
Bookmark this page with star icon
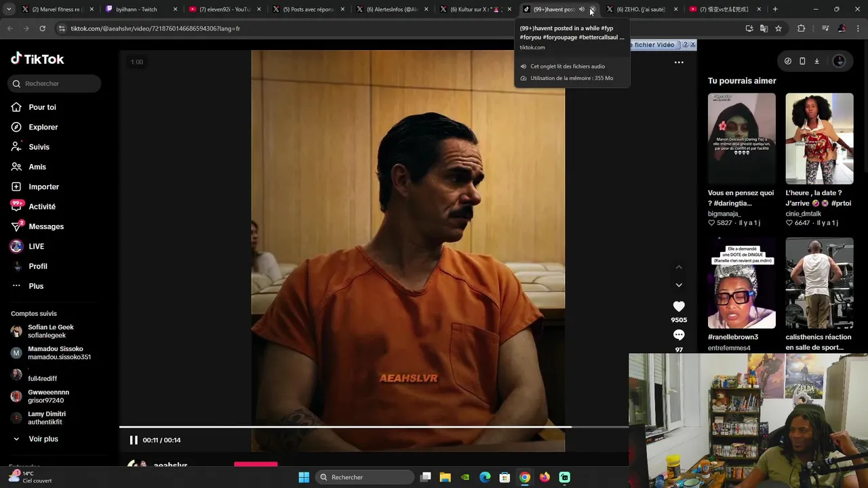pyautogui.click(x=778, y=28)
